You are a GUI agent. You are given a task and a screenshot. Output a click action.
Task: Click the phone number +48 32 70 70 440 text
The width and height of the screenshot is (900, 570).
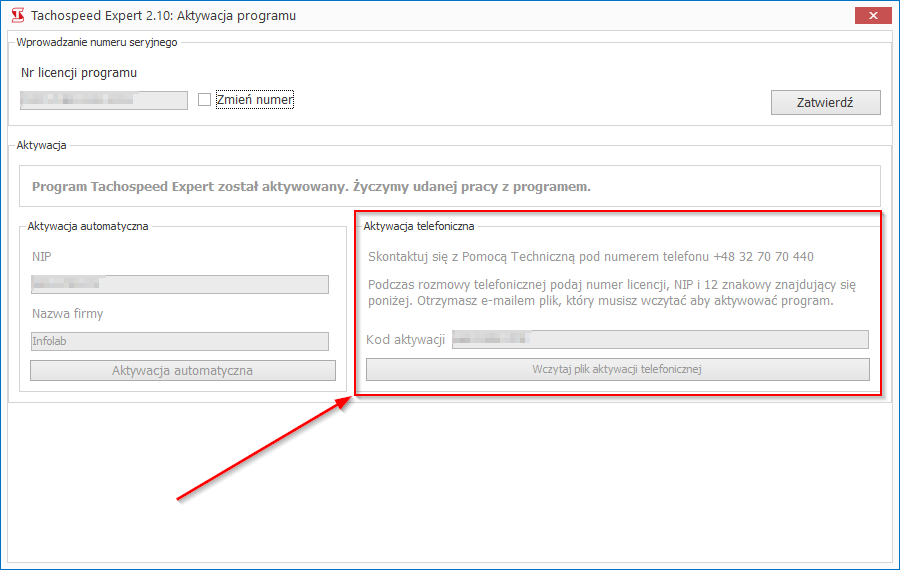pyautogui.click(x=763, y=257)
